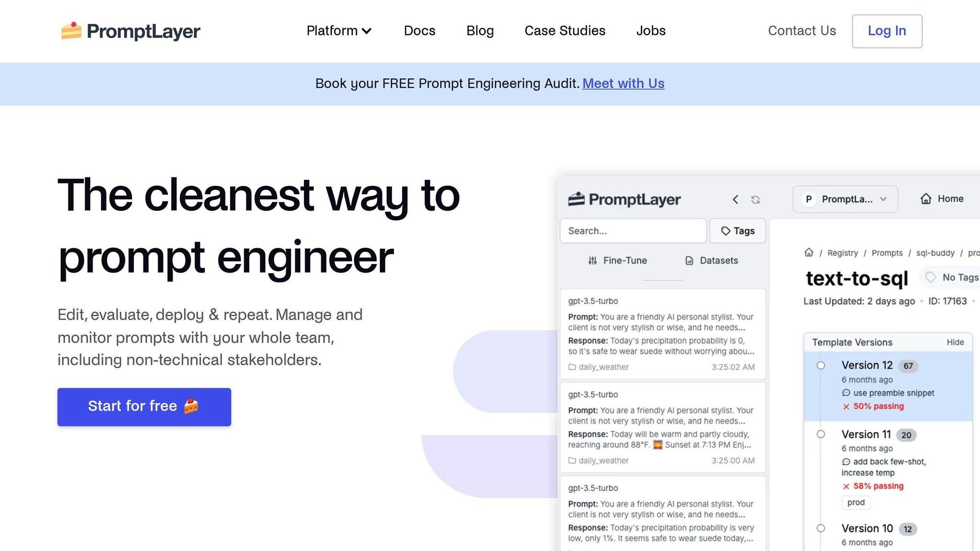Select the Version 10 radio circle
Image resolution: width=980 pixels, height=551 pixels.
pos(821,529)
